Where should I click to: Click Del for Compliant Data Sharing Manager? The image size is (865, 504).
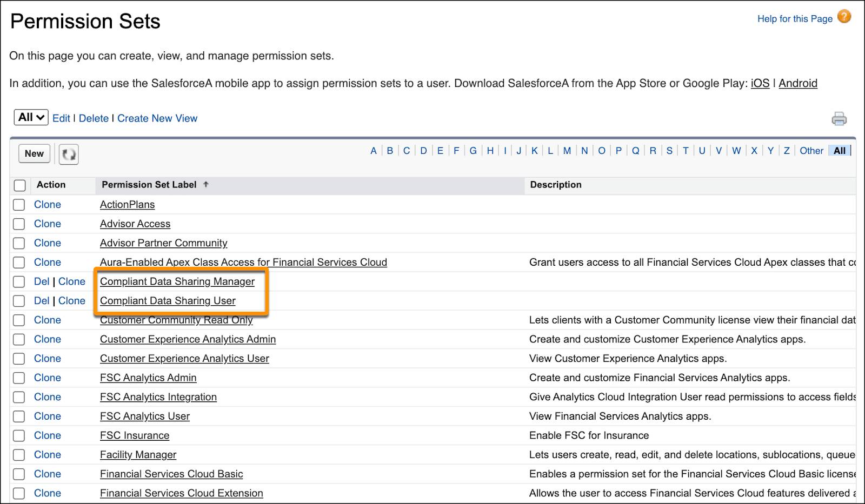(42, 281)
